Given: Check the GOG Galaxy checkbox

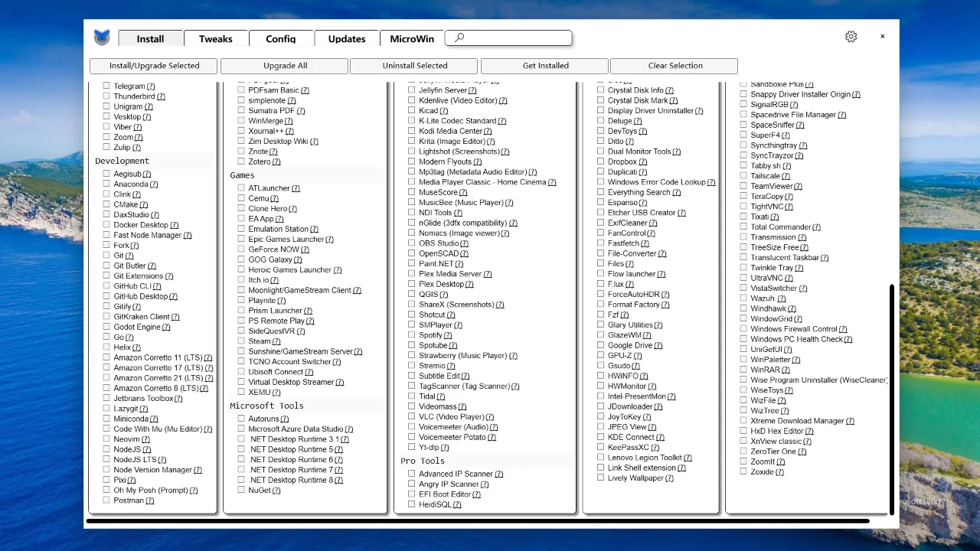Looking at the screenshot, I should click(x=241, y=259).
